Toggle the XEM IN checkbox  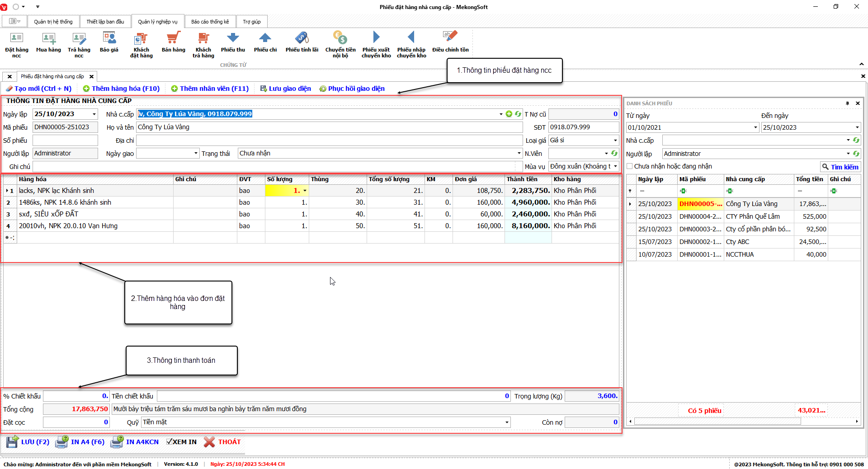(x=170, y=442)
